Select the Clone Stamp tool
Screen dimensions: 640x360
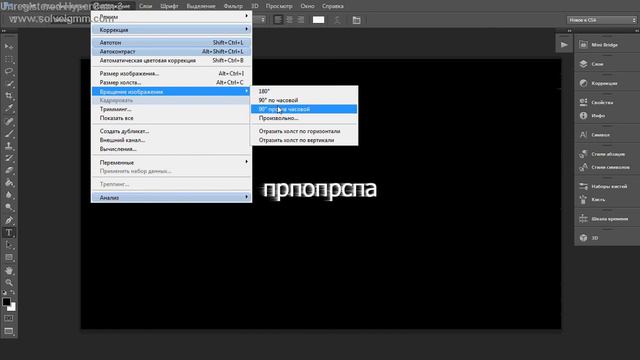[9, 146]
